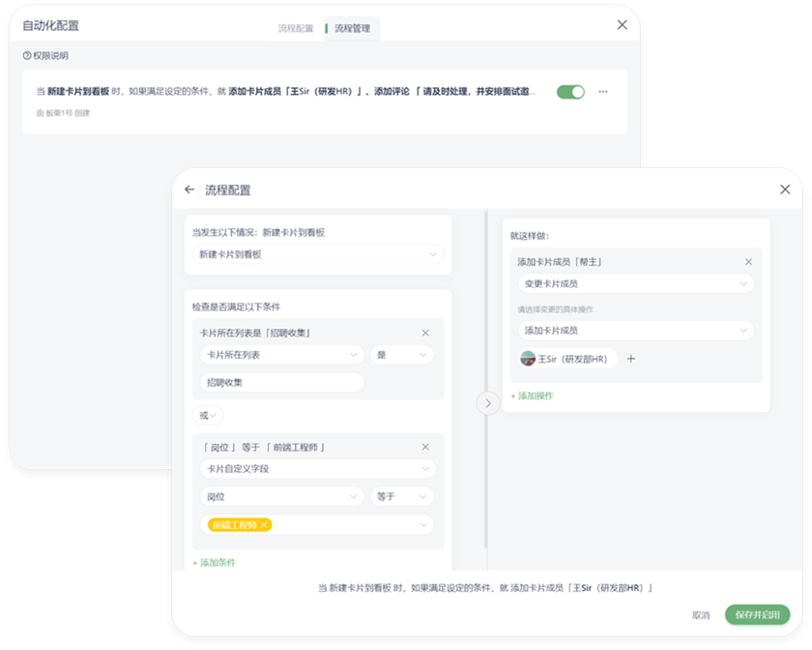
Task: Click the back arrow beside 流程配置
Action: [x=189, y=190]
